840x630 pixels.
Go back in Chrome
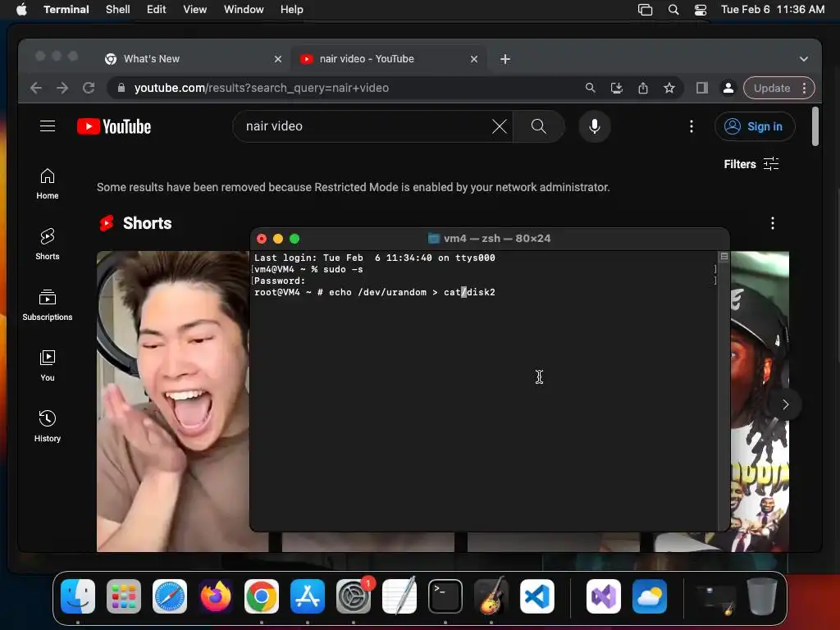36,88
